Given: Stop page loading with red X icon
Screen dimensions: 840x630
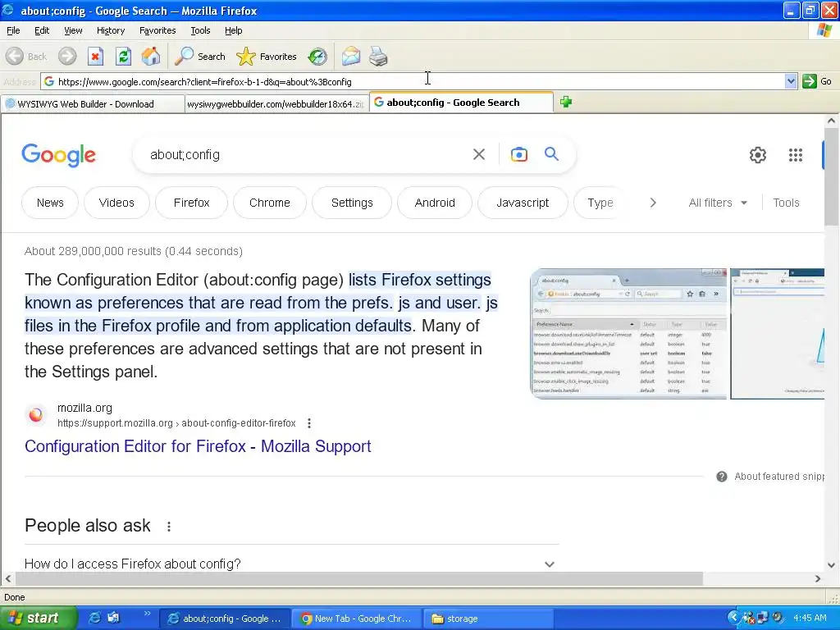Looking at the screenshot, I should click(x=95, y=57).
